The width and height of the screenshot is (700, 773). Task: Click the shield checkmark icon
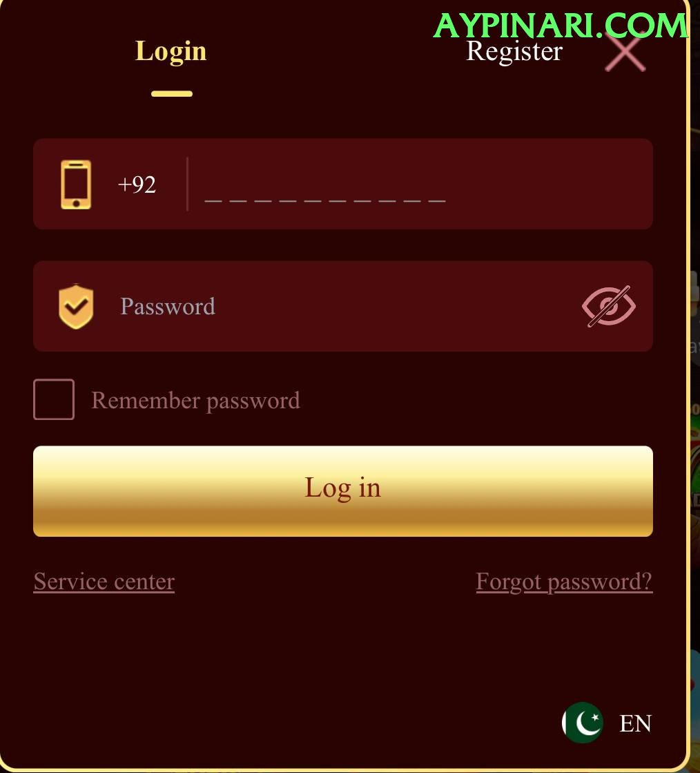[x=76, y=306]
